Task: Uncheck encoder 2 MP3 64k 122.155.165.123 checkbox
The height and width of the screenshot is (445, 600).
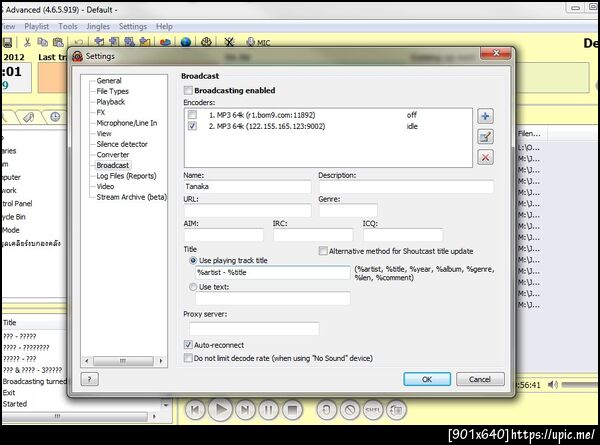Action: [x=192, y=126]
